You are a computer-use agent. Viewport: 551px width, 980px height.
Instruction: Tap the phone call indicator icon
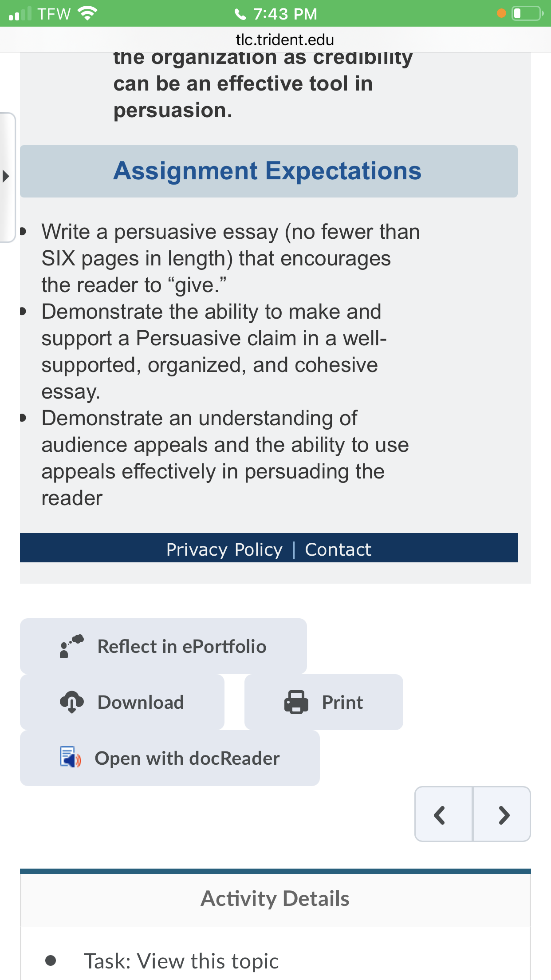coord(240,14)
